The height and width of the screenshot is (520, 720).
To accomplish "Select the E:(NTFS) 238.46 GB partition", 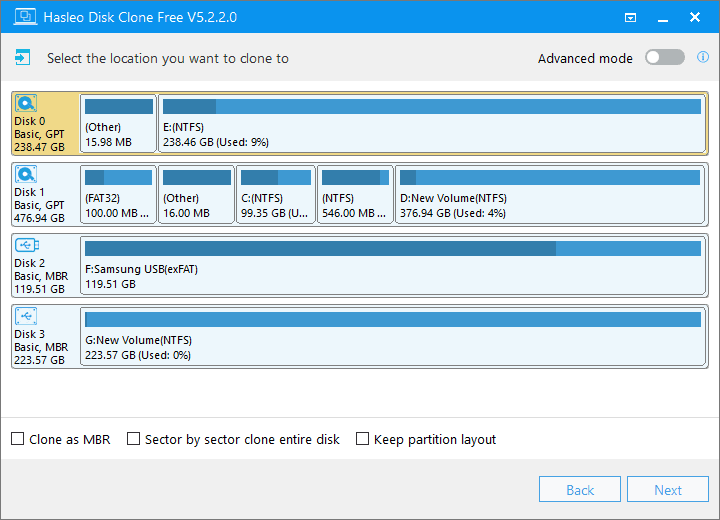I will [x=432, y=124].
